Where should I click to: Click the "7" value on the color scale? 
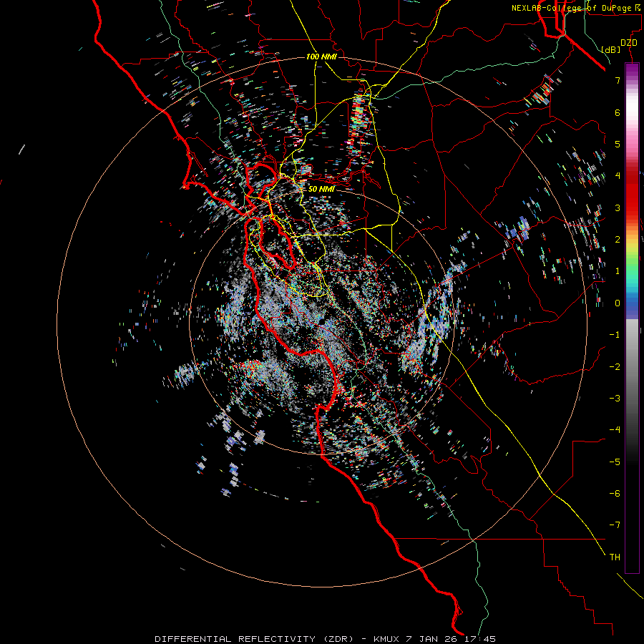(618, 80)
